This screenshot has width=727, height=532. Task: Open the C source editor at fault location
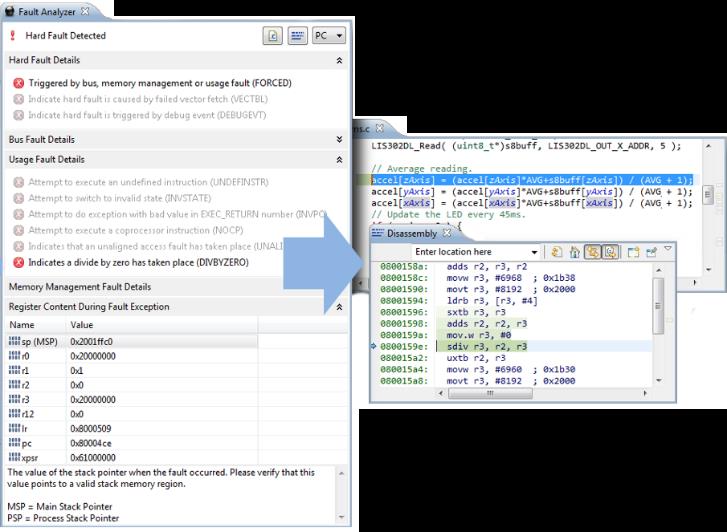tap(272, 36)
